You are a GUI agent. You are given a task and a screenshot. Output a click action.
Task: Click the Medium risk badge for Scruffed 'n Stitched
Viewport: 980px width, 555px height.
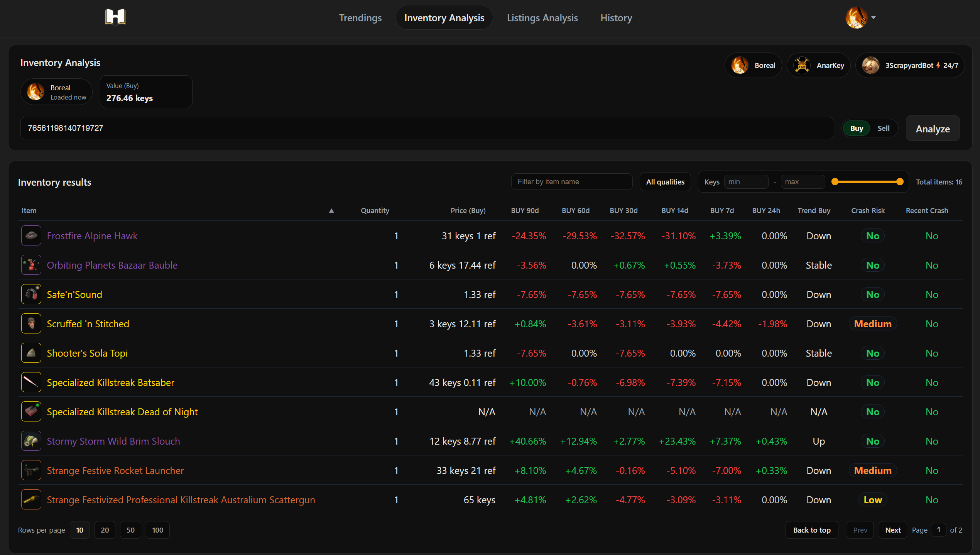[x=873, y=324]
